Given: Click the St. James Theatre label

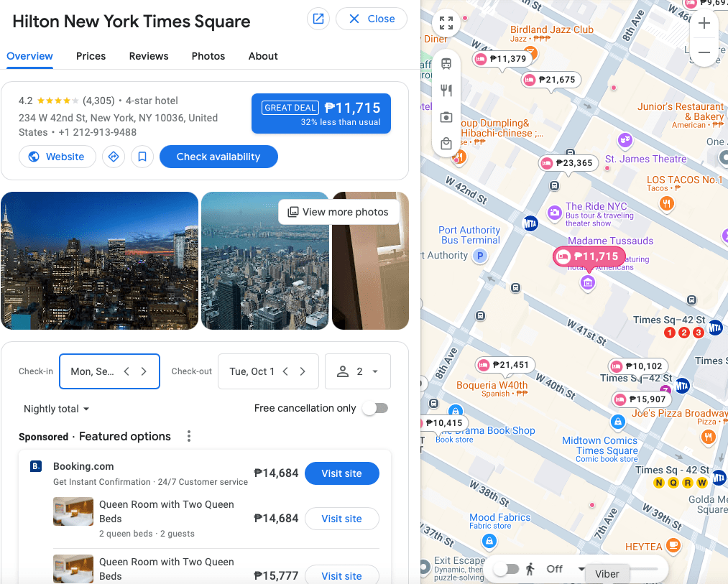Looking at the screenshot, I should coord(646,159).
